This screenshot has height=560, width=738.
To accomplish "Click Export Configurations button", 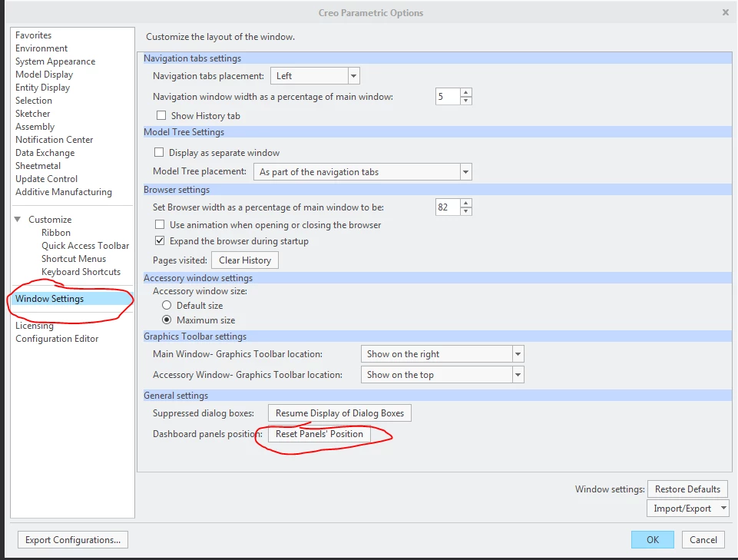I will (73, 540).
